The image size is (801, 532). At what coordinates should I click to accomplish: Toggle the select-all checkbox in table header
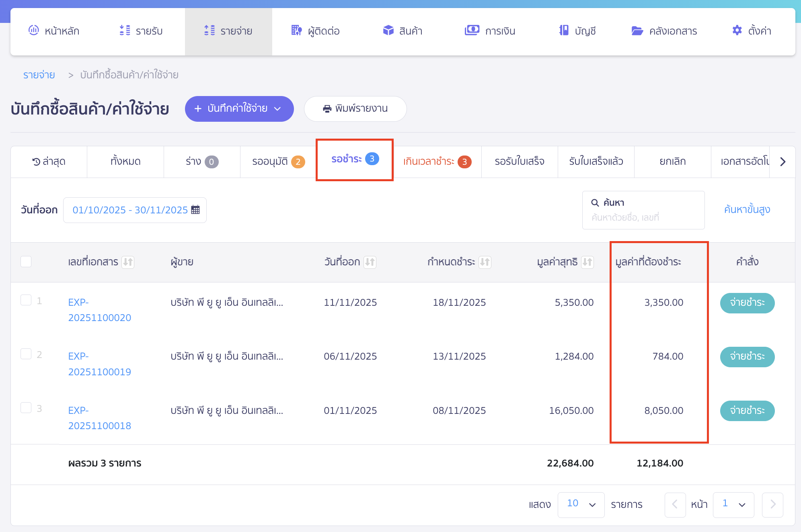coord(27,262)
